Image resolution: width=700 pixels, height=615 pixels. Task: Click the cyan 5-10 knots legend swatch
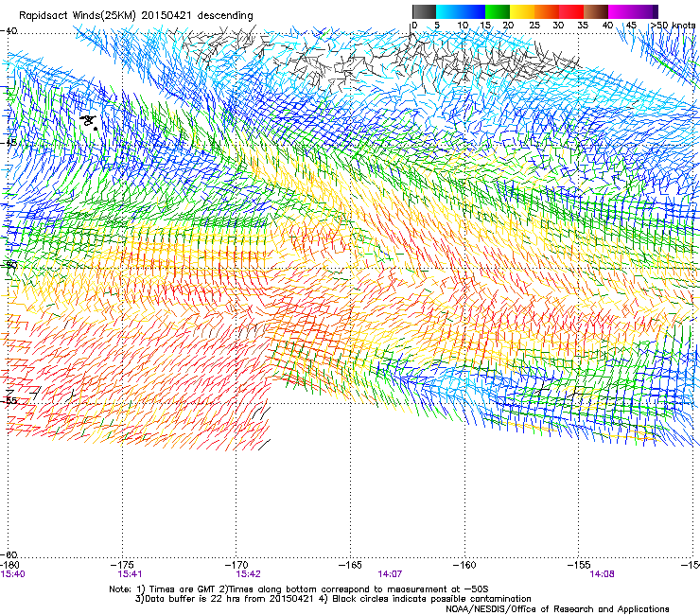tap(448, 11)
